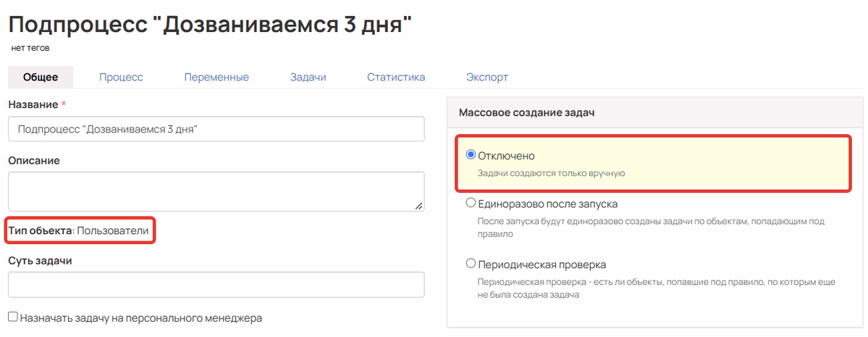868x337 pixels.
Task: Click the Описание textarea resize handle
Action: (419, 206)
